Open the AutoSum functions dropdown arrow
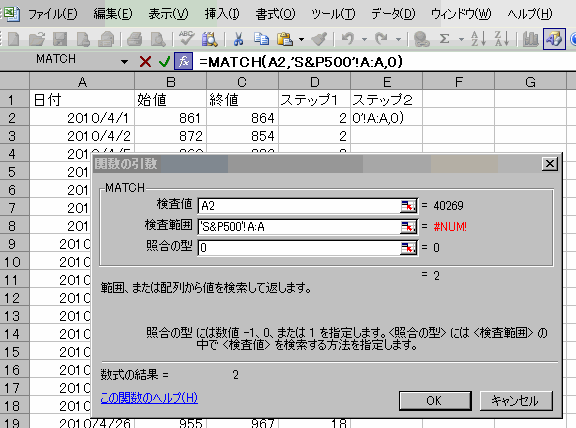576x428 pixels. click(461, 39)
